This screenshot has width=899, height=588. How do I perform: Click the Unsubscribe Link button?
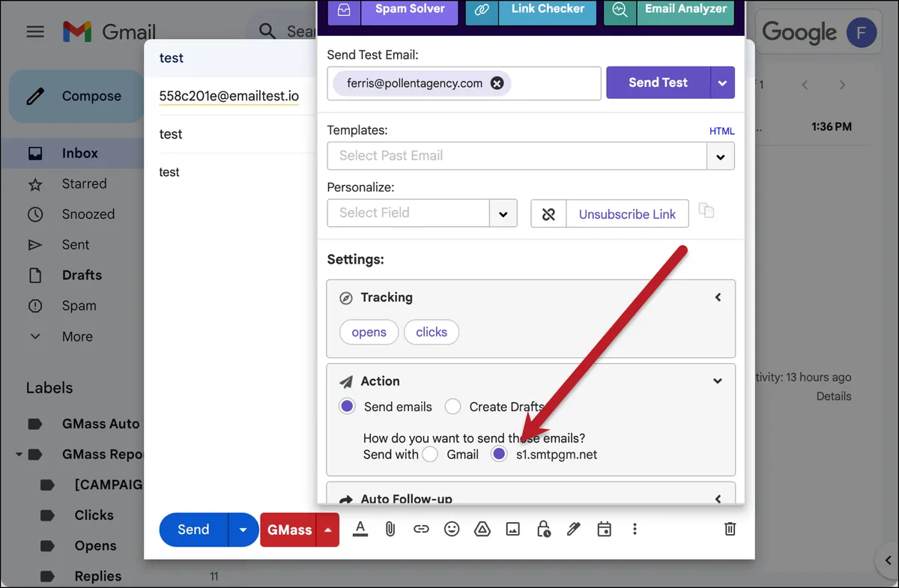(x=627, y=213)
